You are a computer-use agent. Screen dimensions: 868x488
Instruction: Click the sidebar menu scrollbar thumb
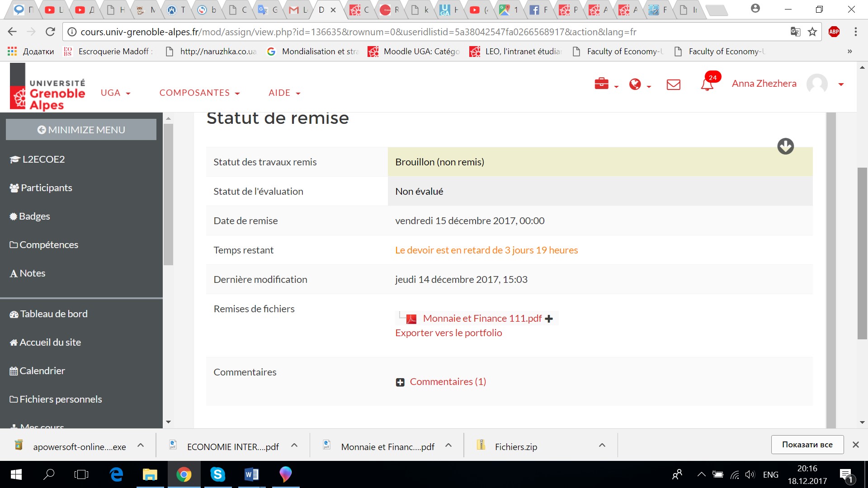coord(168,194)
